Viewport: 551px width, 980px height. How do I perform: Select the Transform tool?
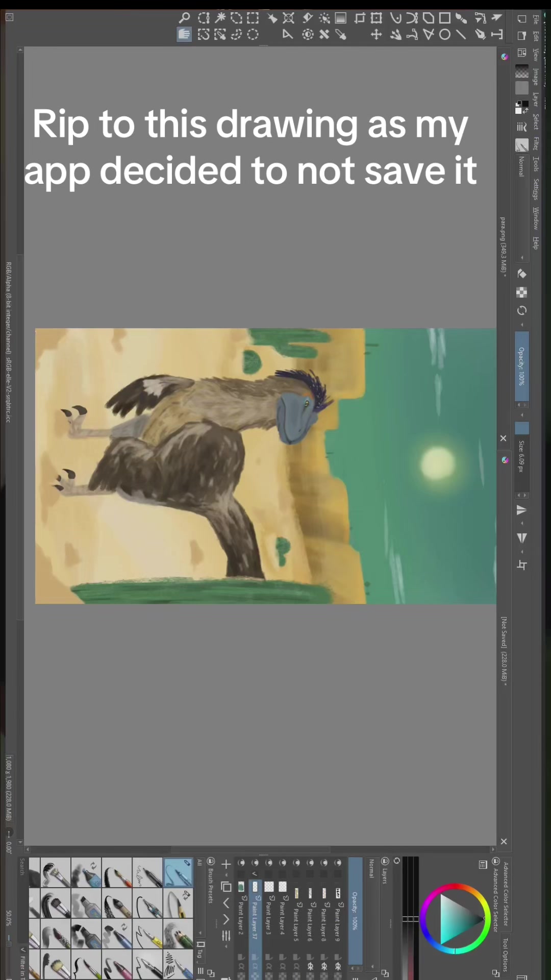tap(377, 18)
